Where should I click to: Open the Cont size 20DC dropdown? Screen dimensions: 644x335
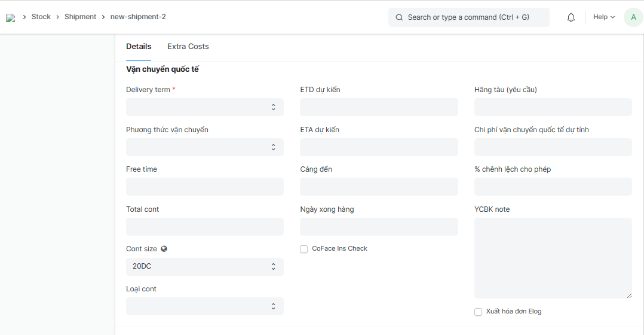tap(204, 266)
